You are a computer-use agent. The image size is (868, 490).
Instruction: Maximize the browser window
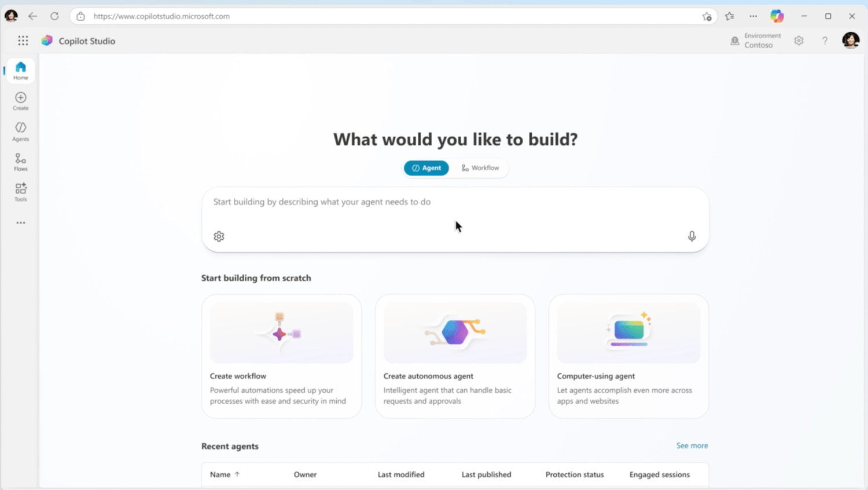pos(828,16)
